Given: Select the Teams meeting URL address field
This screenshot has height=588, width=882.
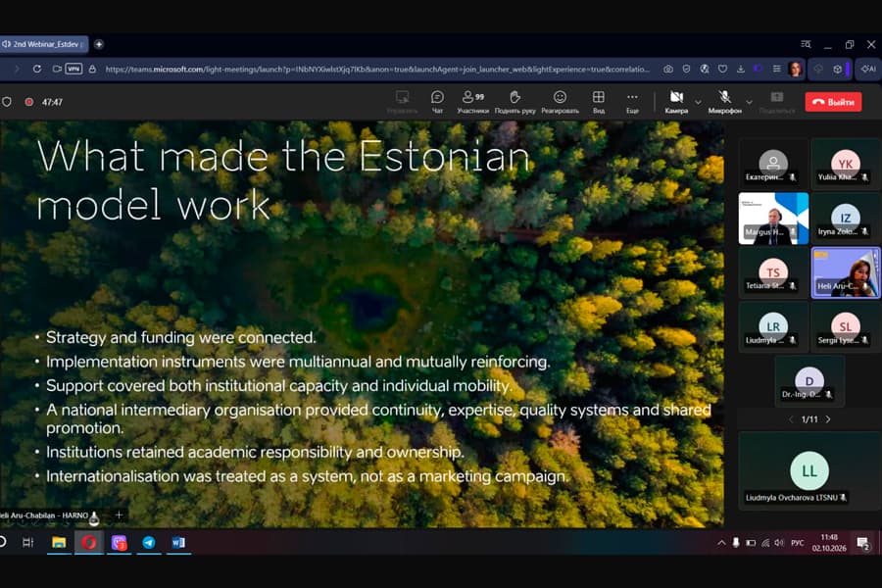Looking at the screenshot, I should [x=377, y=70].
